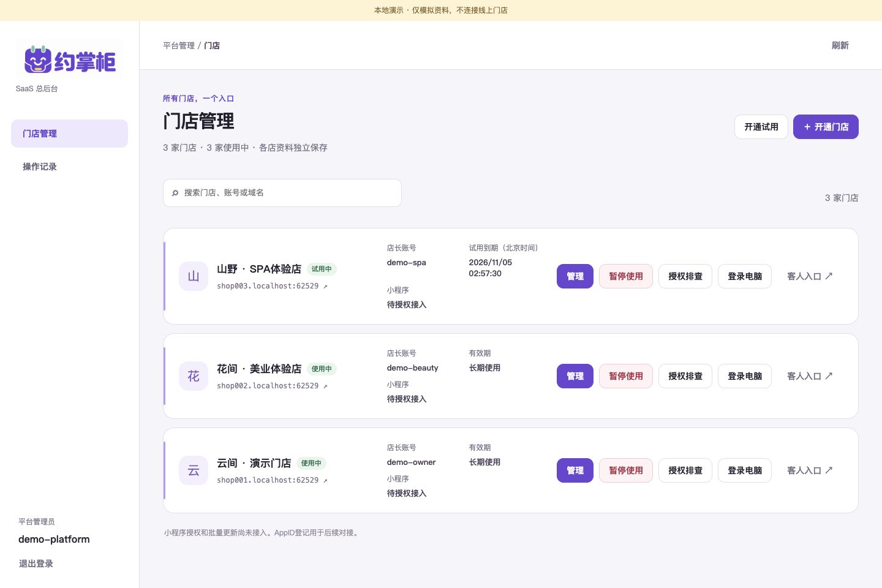Open 操作记录 in the sidebar
The width and height of the screenshot is (882, 588).
[69, 167]
